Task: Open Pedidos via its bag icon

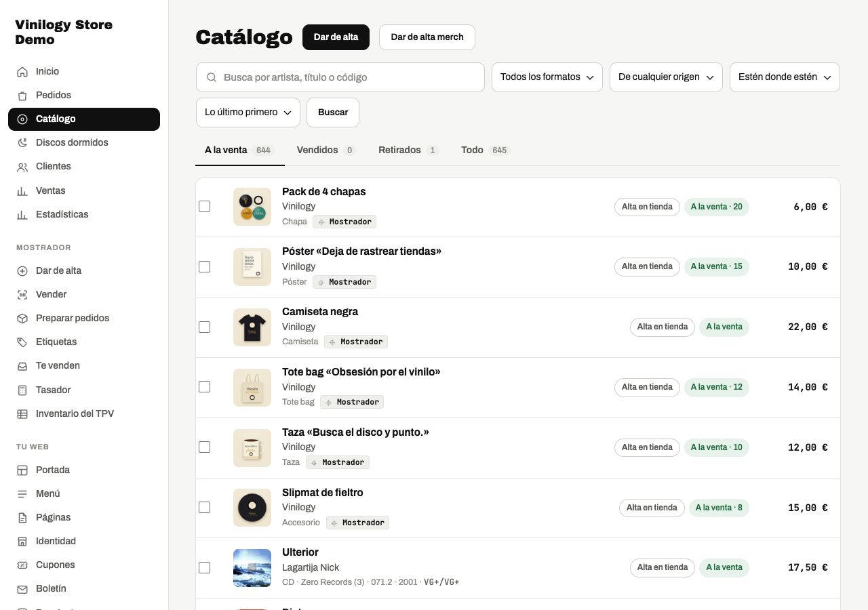Action: click(x=22, y=96)
